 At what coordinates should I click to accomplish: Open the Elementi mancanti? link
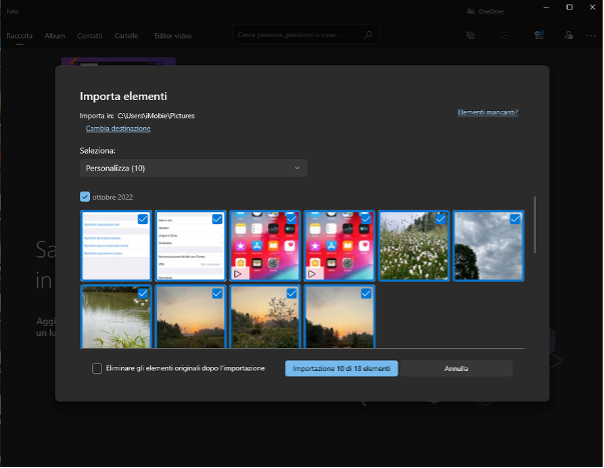(487, 113)
